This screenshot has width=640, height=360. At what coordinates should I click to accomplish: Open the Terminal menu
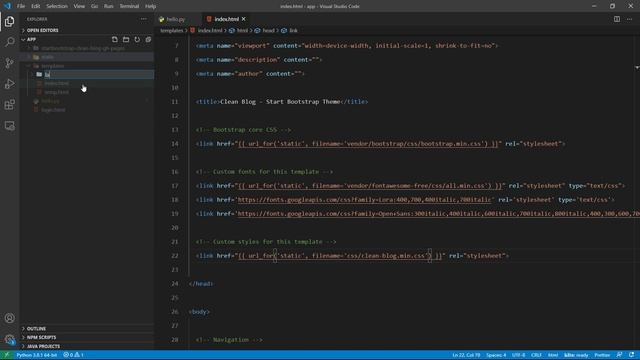click(129, 6)
